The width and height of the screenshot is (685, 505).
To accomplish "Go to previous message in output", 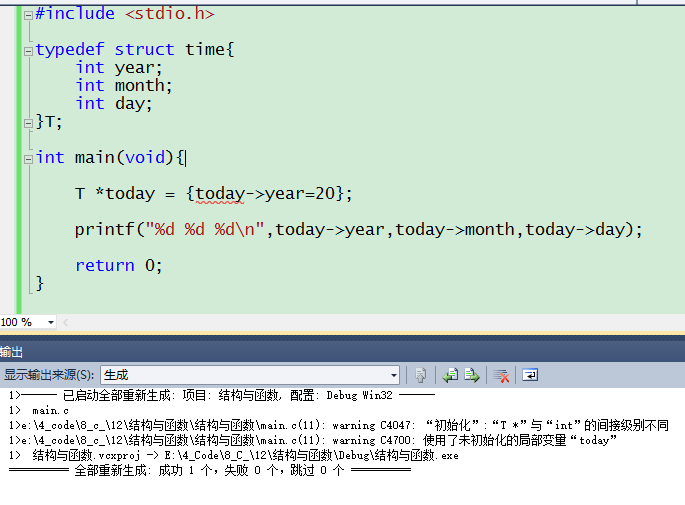I will pos(450,375).
